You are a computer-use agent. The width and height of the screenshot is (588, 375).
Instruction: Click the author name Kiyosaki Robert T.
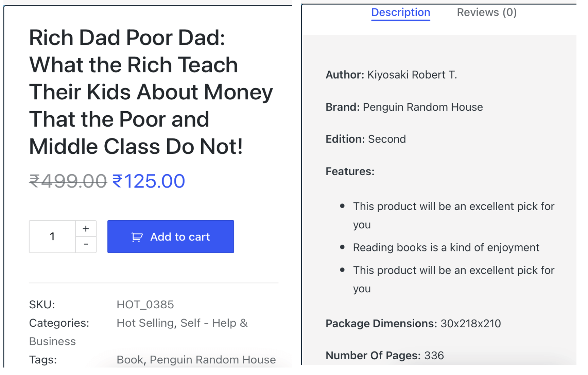point(412,75)
